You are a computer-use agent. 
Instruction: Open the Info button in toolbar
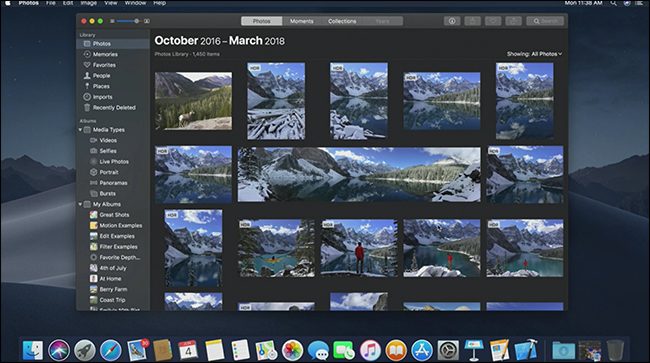click(452, 21)
